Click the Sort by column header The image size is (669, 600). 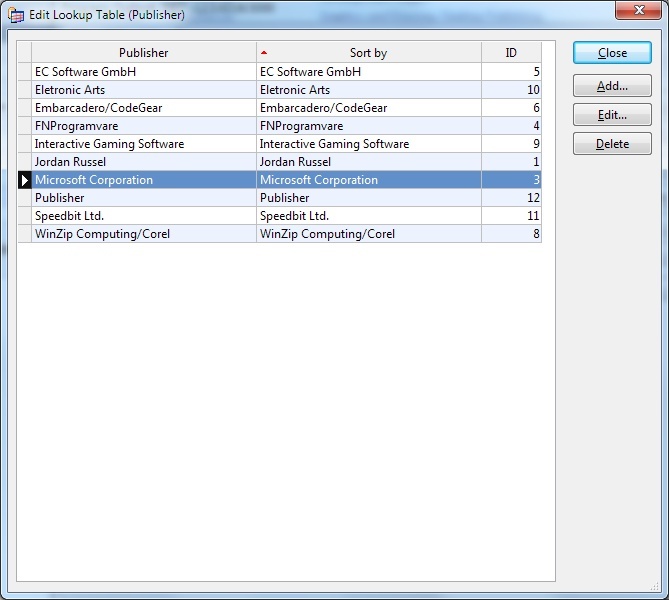(x=368, y=53)
